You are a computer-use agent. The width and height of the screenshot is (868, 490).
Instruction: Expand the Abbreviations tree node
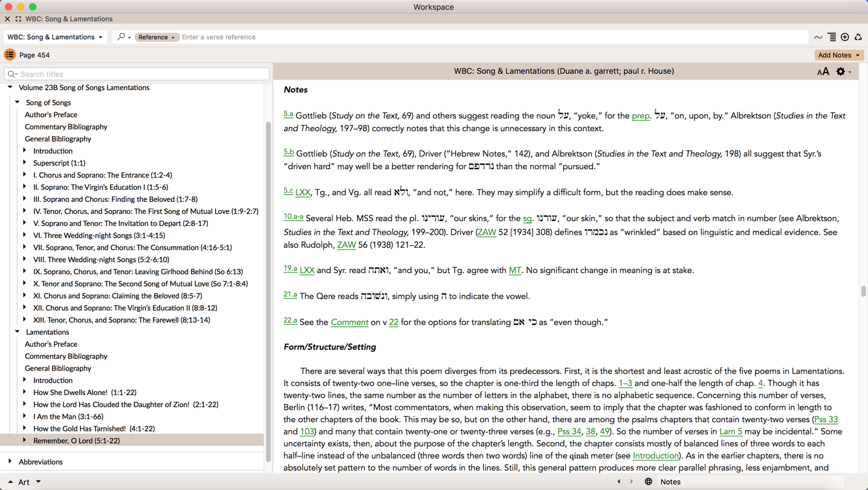point(10,462)
